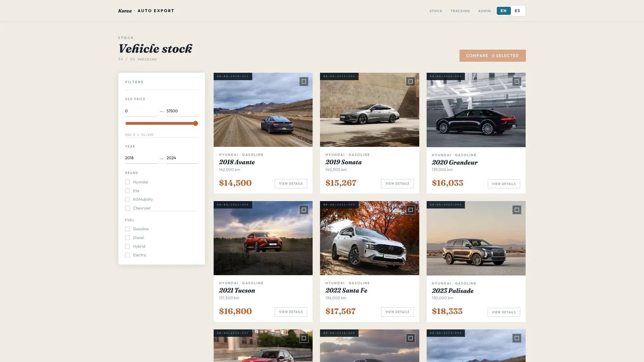Click the Korea Auto Export logo
The width and height of the screenshot is (644, 362).
point(146,11)
